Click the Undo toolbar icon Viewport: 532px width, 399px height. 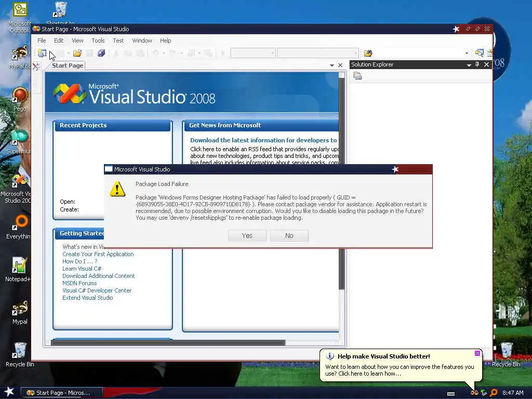click(156, 53)
